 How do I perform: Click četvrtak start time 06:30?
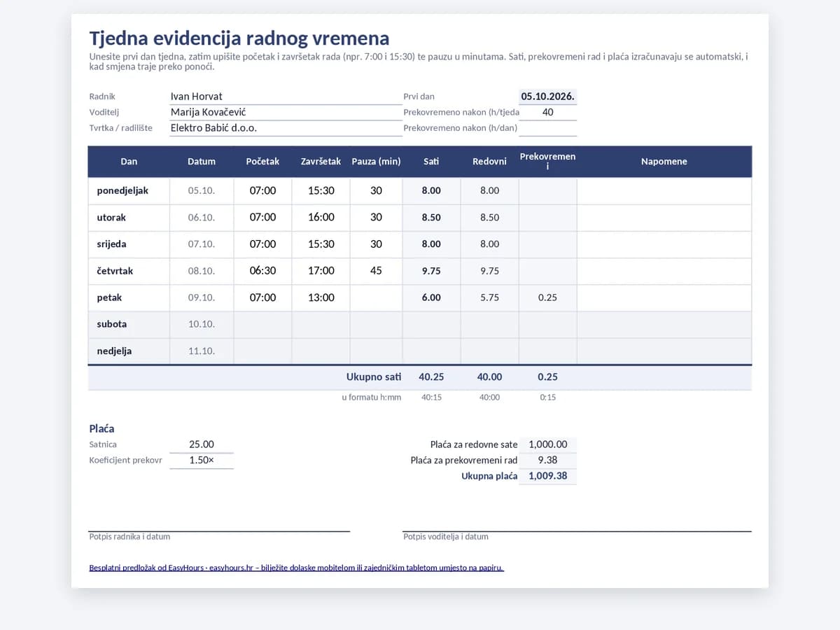[262, 271]
